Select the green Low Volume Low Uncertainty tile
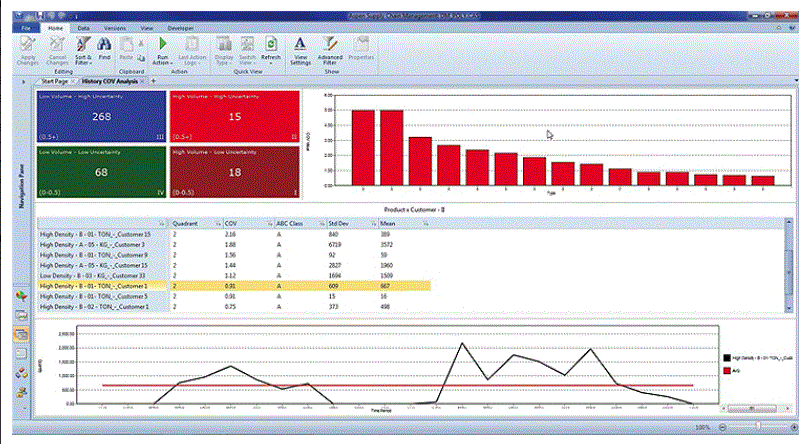Viewport: 807px width, 444px height. (101, 172)
